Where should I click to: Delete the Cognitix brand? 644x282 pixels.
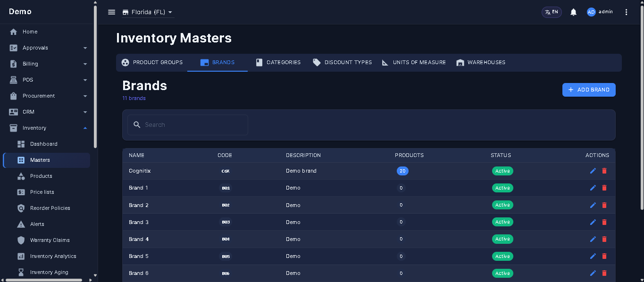604,171
